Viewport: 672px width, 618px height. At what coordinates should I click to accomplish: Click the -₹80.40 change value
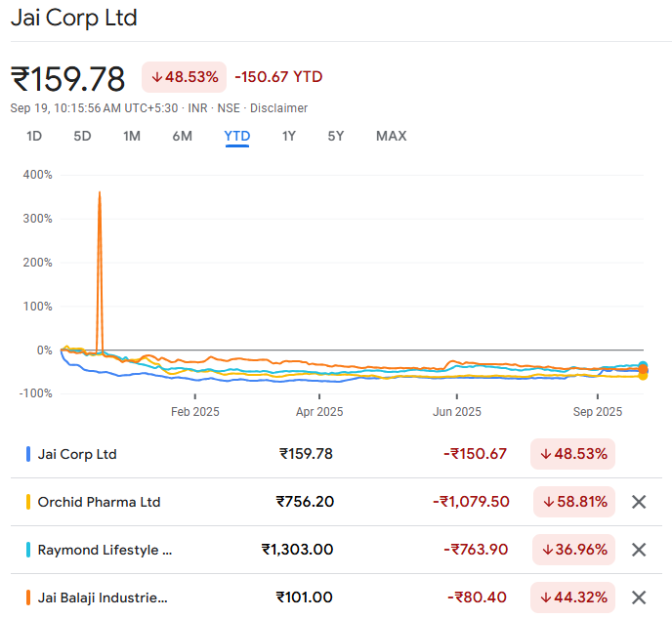477,597
